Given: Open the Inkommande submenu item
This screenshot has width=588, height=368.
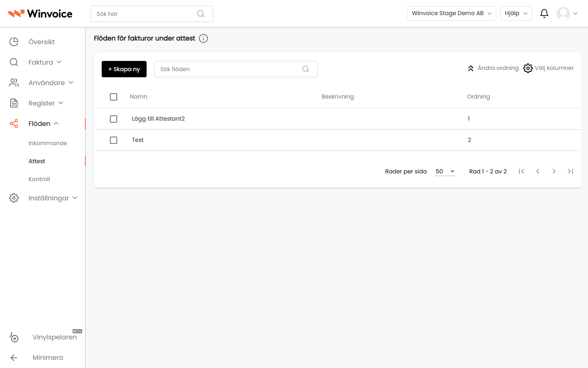Looking at the screenshot, I should point(48,143).
